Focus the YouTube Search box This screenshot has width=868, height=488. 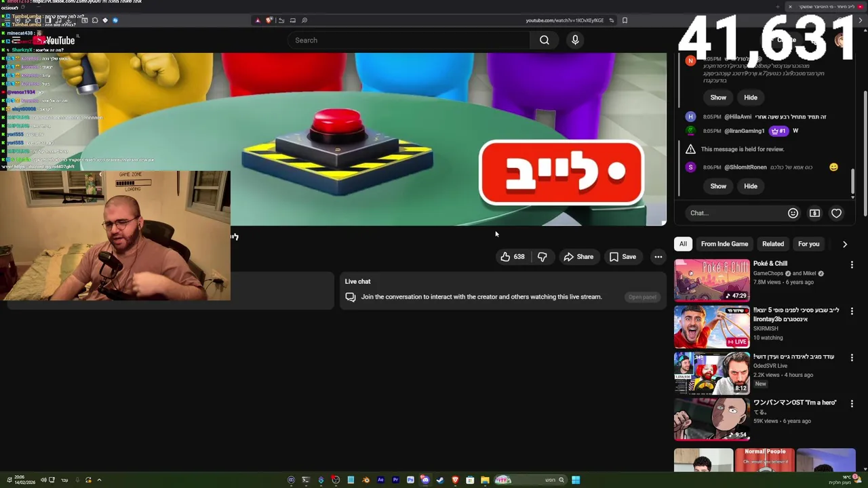(410, 40)
